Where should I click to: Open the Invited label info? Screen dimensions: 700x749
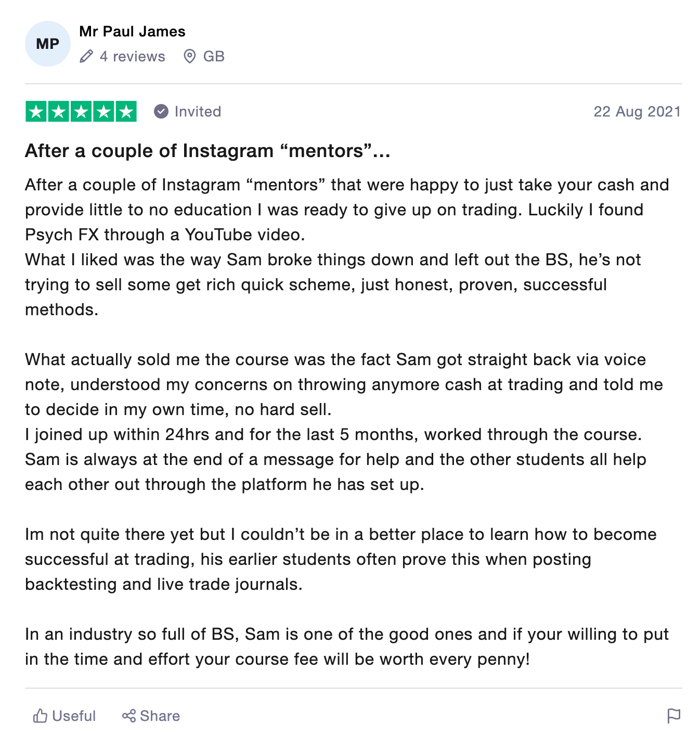198,111
